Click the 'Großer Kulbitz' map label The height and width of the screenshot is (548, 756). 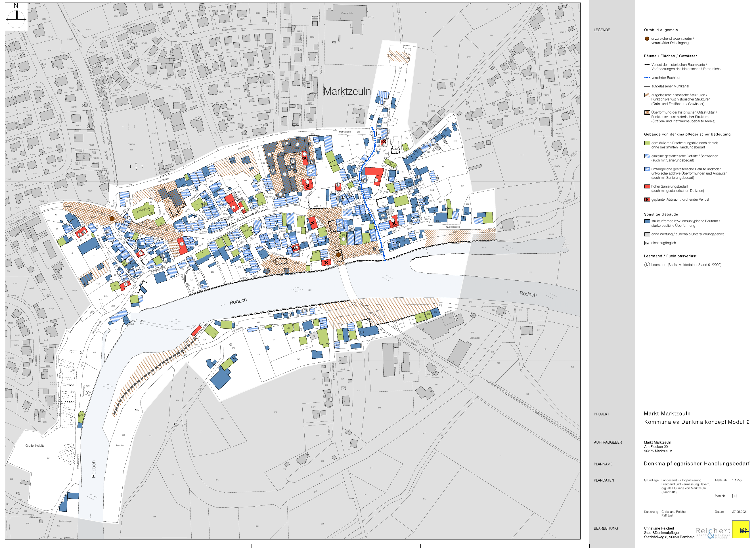(x=35, y=446)
